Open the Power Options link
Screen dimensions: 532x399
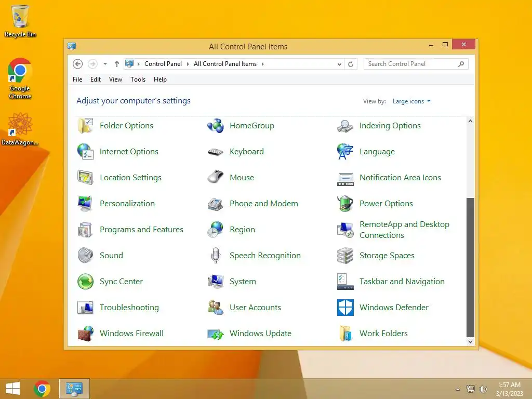click(386, 204)
